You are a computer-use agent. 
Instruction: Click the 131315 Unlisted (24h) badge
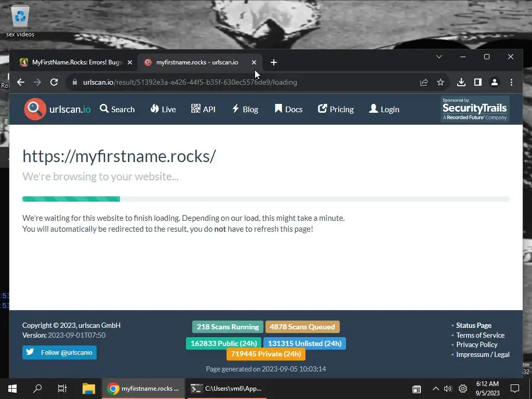coord(304,343)
